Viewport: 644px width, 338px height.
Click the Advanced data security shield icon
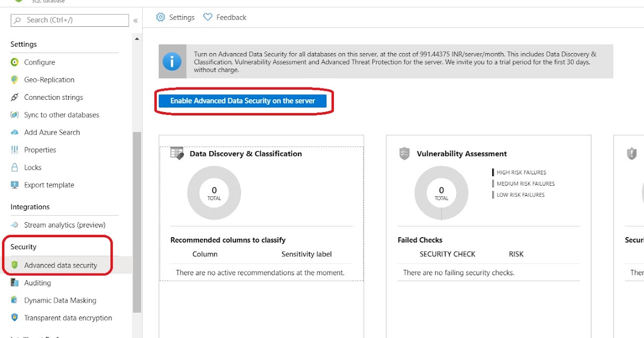pos(16,265)
